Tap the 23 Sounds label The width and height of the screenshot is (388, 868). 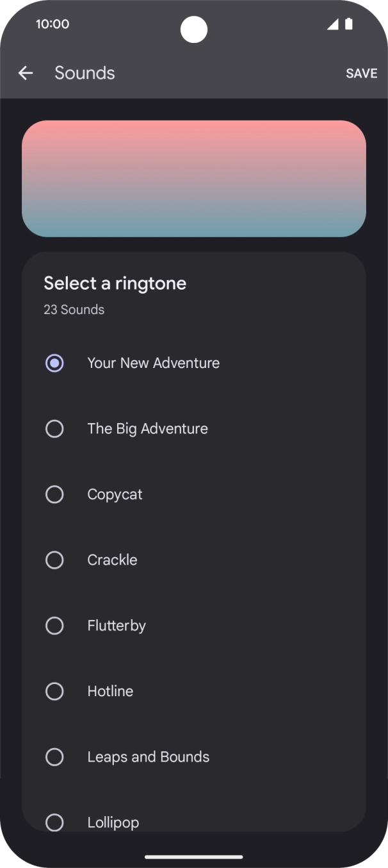click(74, 309)
